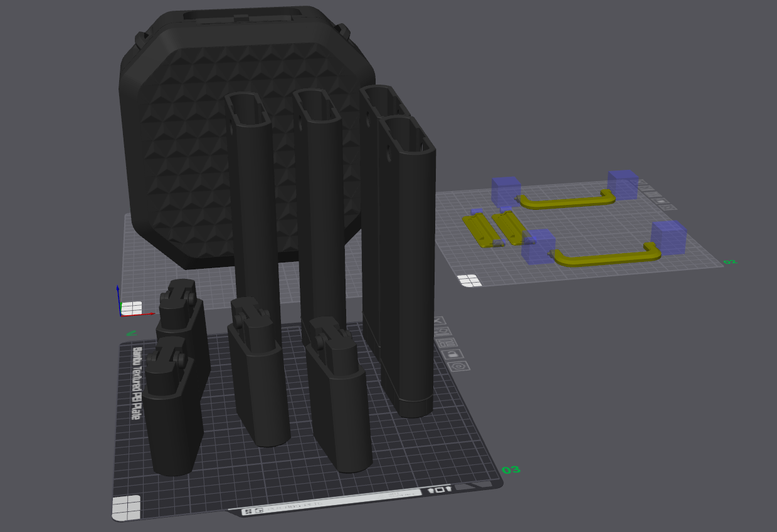
Task: Click plate 03 auto-orient icon
Action: click(442, 331)
